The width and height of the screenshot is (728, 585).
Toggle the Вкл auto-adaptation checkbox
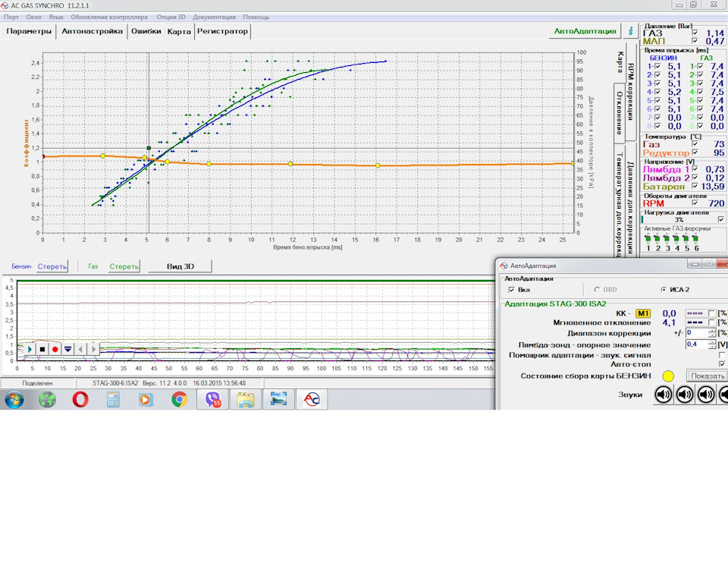[x=512, y=290]
